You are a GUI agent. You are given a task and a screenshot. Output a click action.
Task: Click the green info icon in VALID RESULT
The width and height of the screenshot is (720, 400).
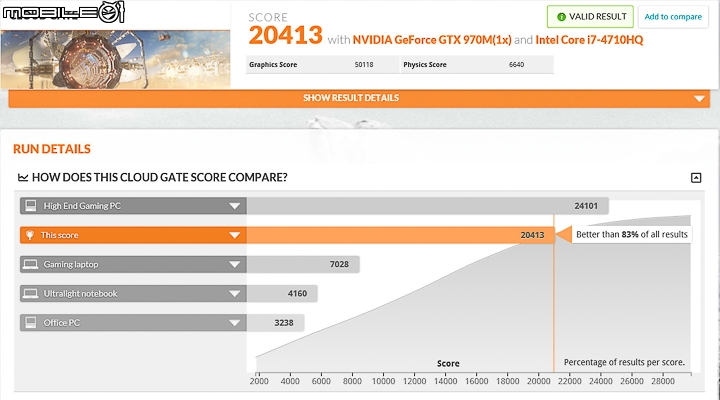(561, 17)
